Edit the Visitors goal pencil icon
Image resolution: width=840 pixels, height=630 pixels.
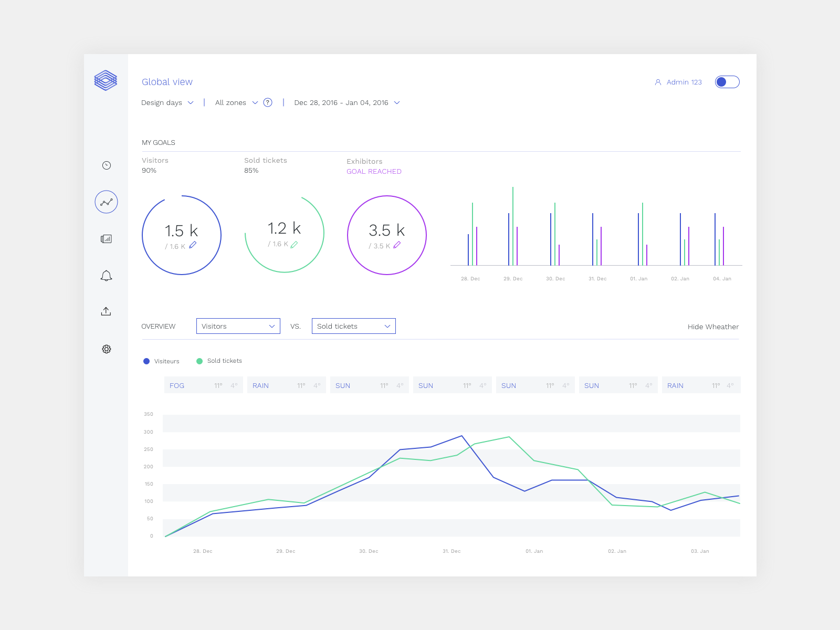(193, 245)
